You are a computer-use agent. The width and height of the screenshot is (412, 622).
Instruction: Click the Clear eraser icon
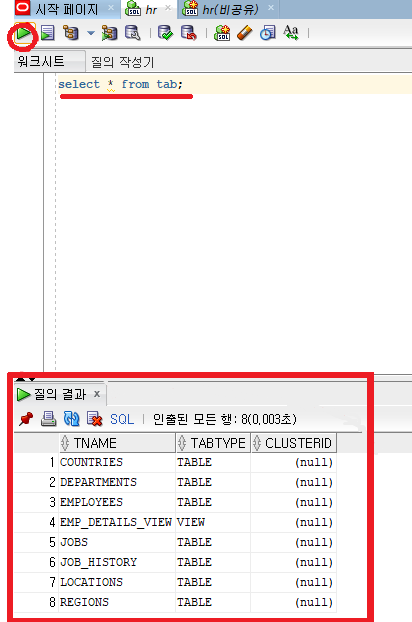click(x=245, y=33)
